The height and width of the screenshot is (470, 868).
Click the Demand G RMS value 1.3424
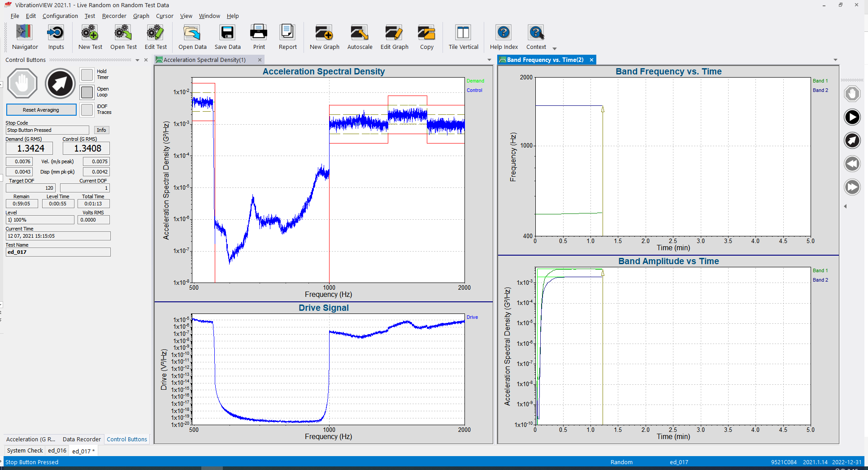pos(29,148)
